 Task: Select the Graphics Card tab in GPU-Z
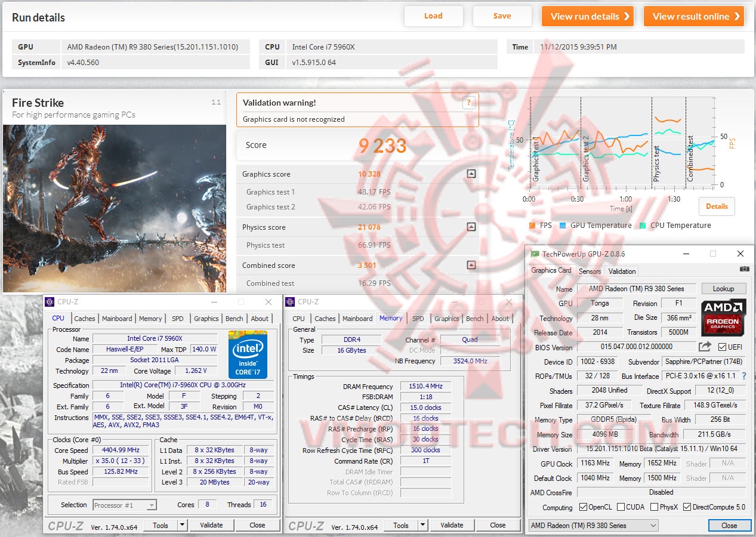551,270
